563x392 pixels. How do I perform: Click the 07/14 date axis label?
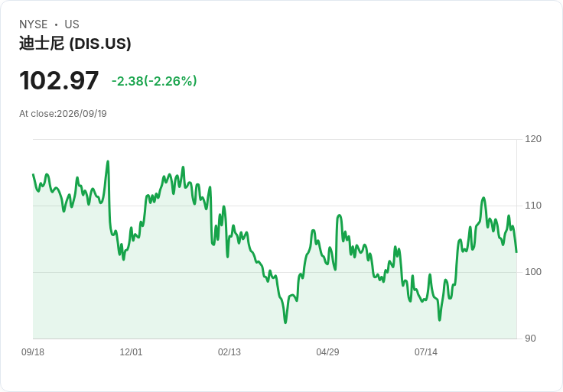pyautogui.click(x=426, y=352)
